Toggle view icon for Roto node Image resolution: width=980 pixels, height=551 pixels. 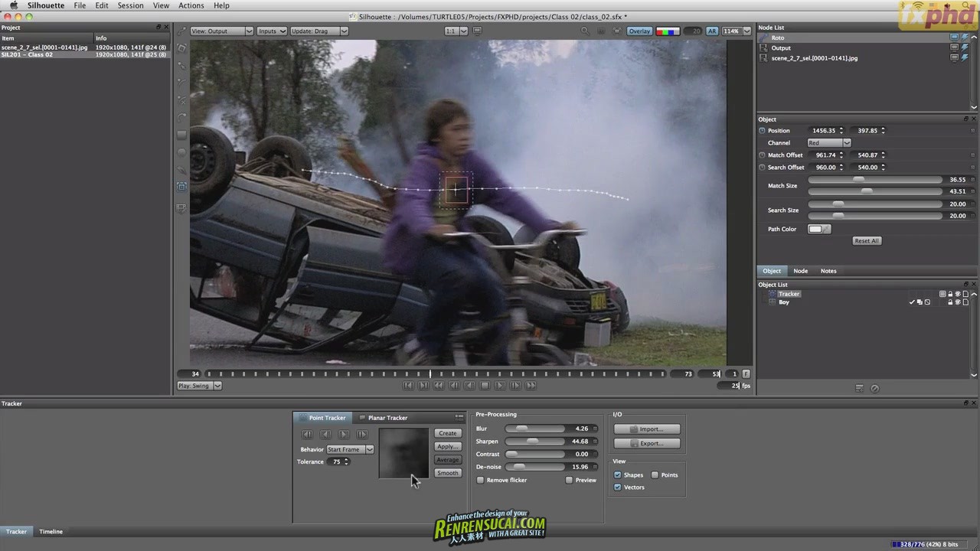point(955,37)
